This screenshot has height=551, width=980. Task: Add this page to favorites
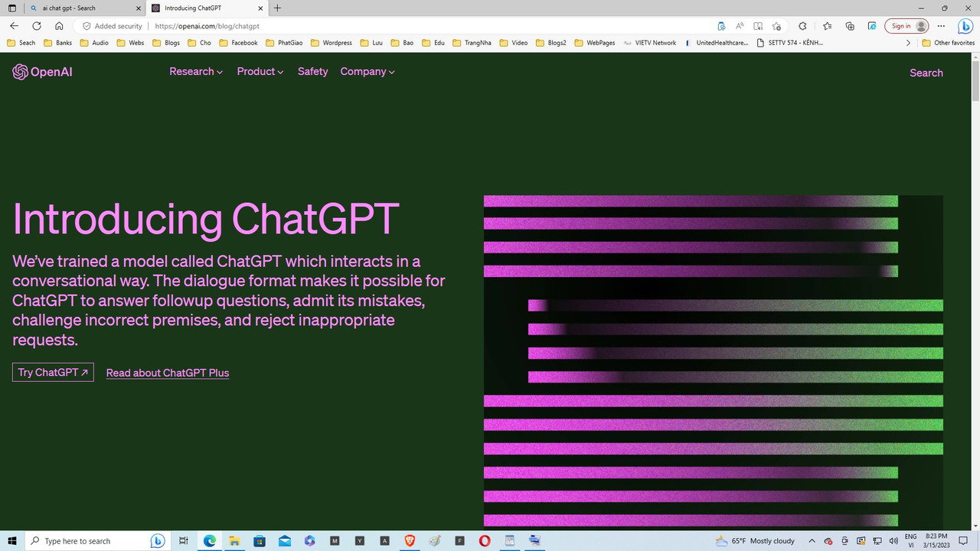777,26
